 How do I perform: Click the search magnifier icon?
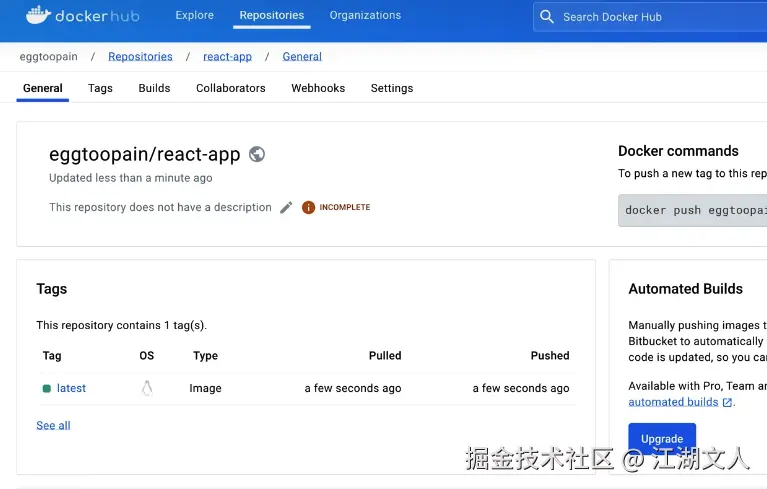(x=547, y=17)
